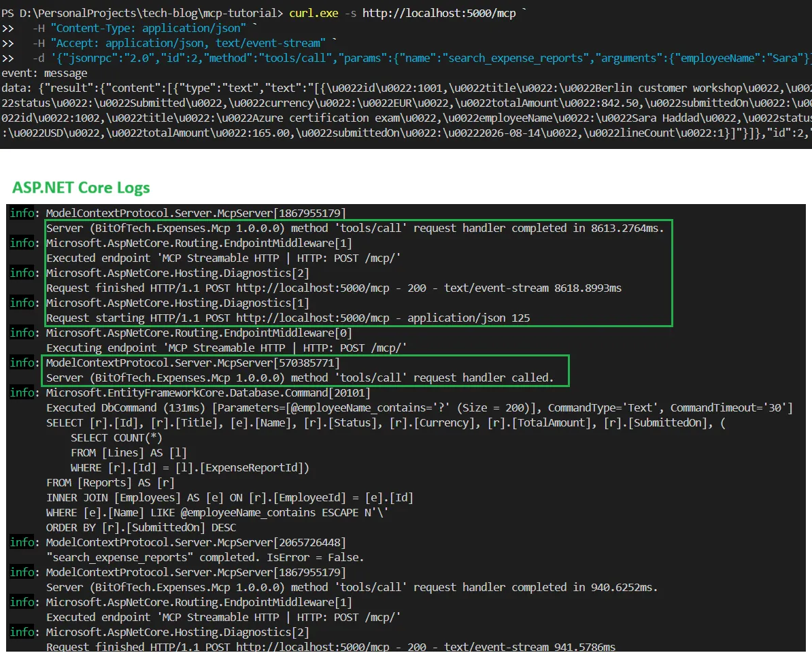812x653 pixels.
Task: Click the "SELECT COUNT(*)" subquery line
Action: point(116,438)
